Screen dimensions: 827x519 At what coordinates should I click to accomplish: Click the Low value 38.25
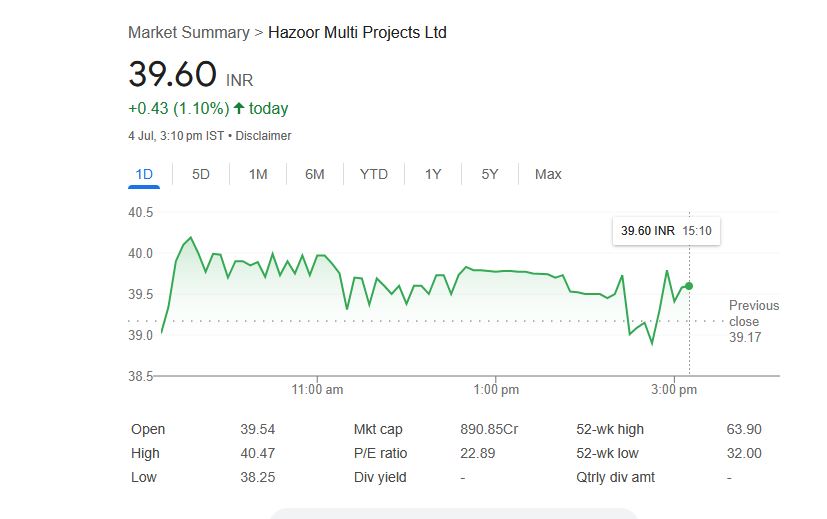click(x=257, y=477)
